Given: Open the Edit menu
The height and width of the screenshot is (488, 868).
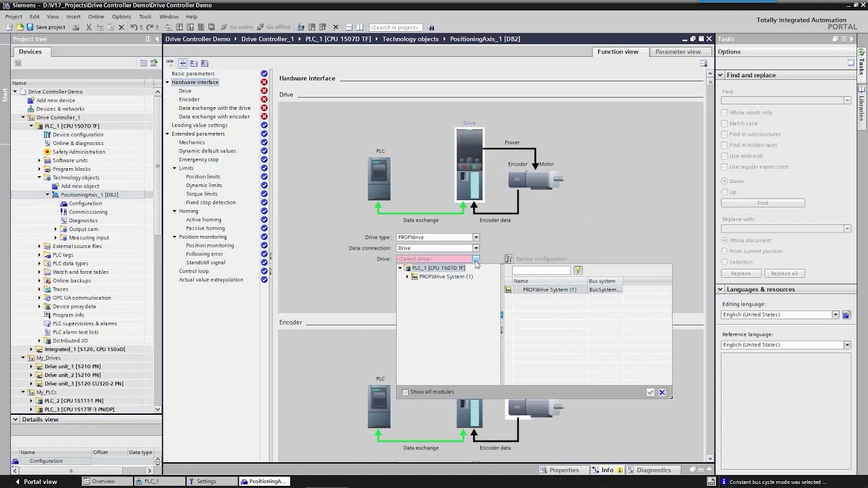Looking at the screenshot, I should [34, 16].
